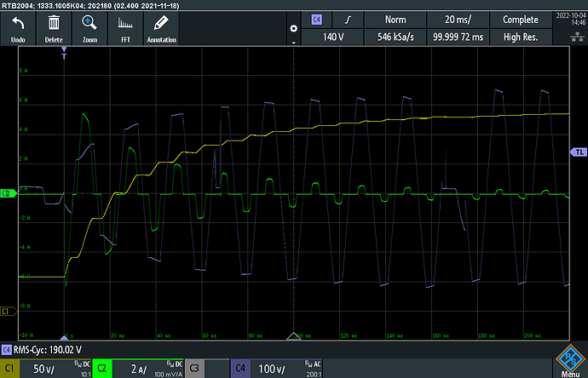Set the Norm trigger mode
This screenshot has height=378, width=588.
[395, 20]
